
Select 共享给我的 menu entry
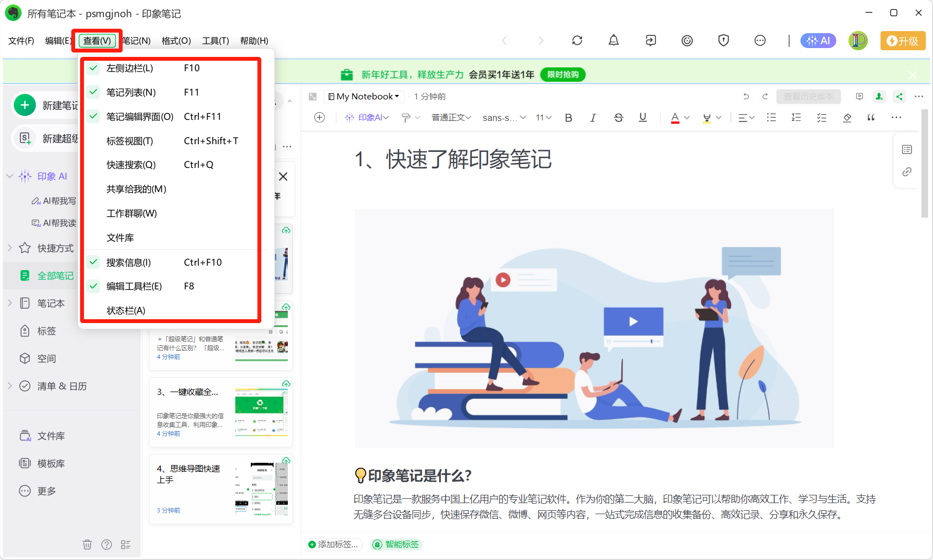(x=171, y=189)
